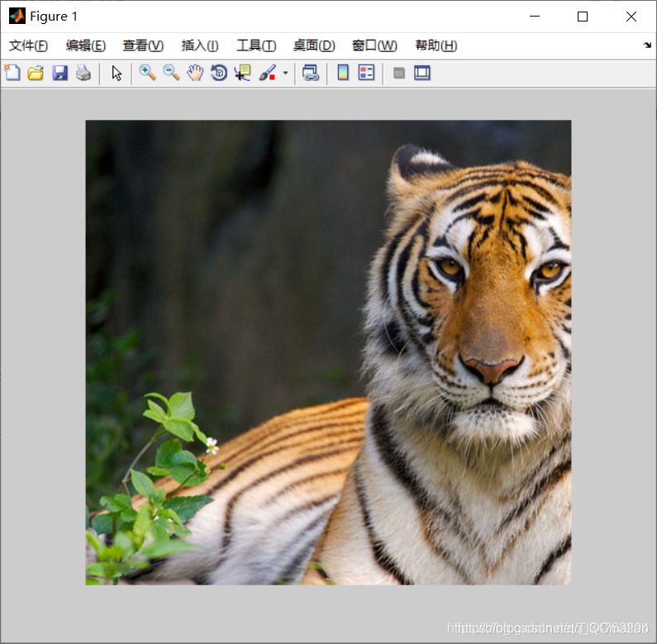Insert a legend from the toolbar
This screenshot has width=657, height=644.
point(366,73)
